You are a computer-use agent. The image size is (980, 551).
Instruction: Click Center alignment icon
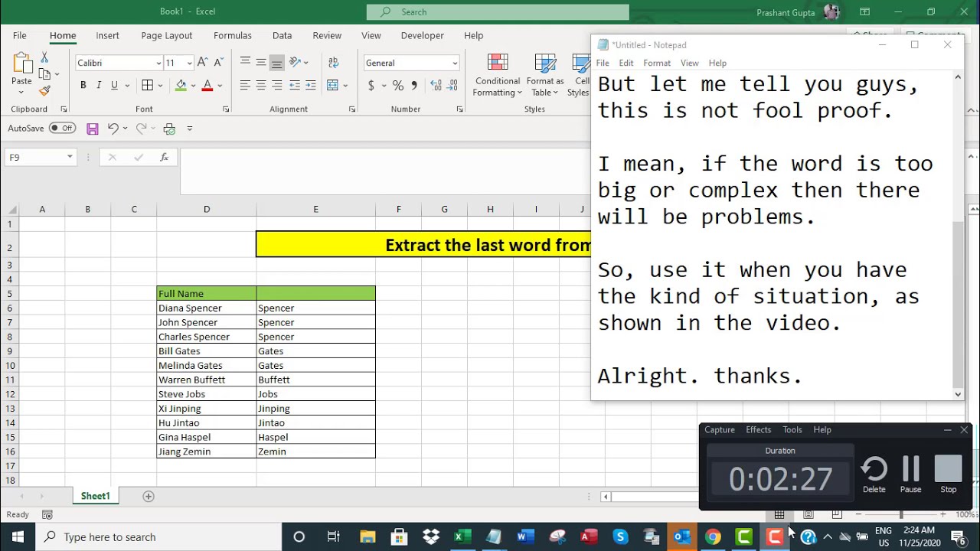[x=261, y=85]
